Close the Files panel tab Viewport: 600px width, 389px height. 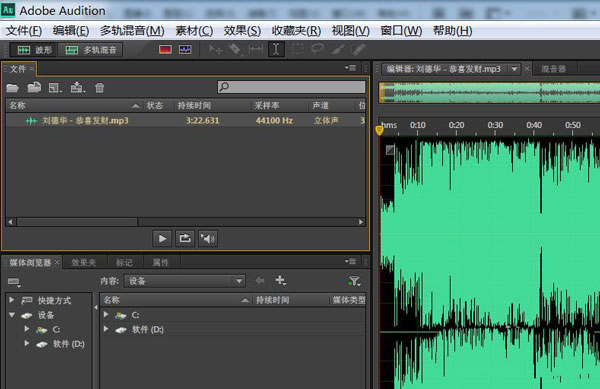pyautogui.click(x=32, y=69)
